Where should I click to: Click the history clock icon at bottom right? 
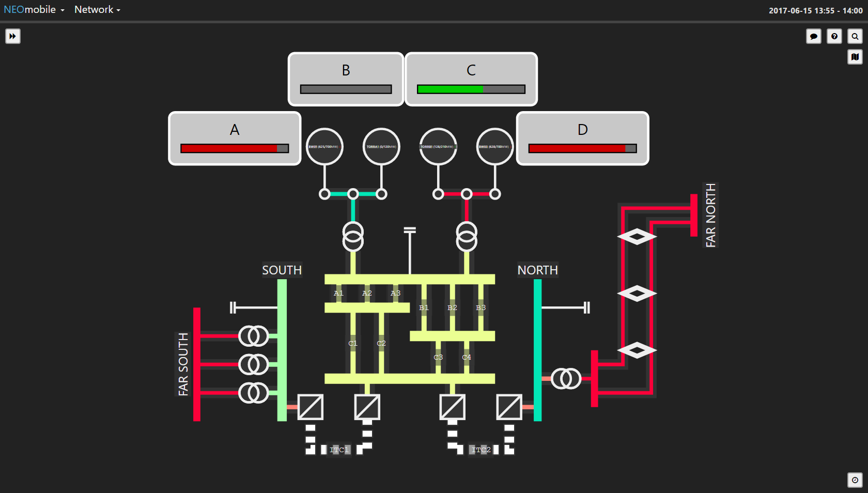855,480
